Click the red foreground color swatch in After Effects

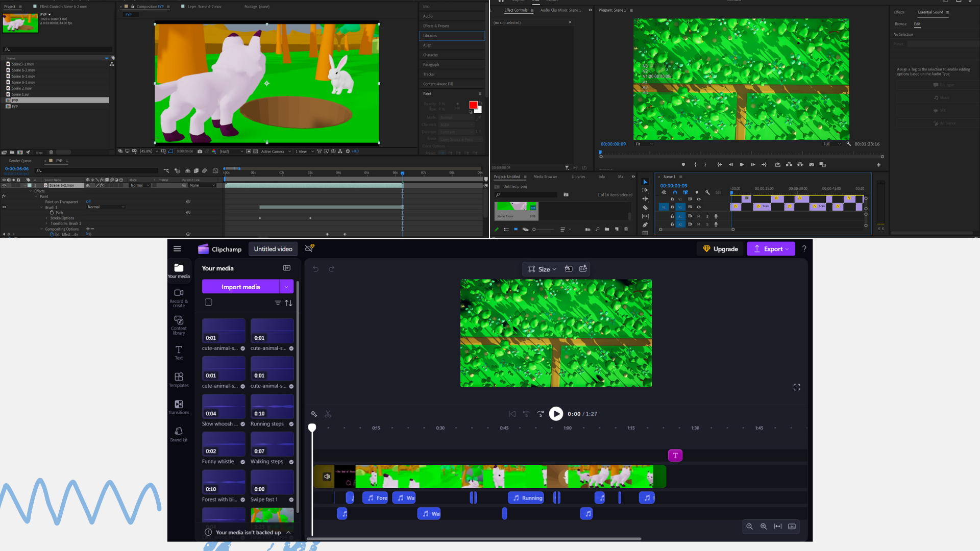click(x=473, y=105)
